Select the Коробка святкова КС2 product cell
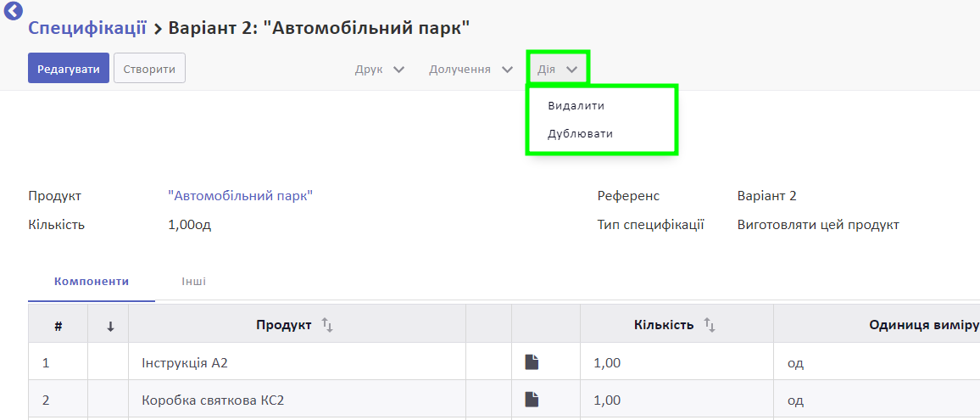980x420 pixels. (298, 400)
